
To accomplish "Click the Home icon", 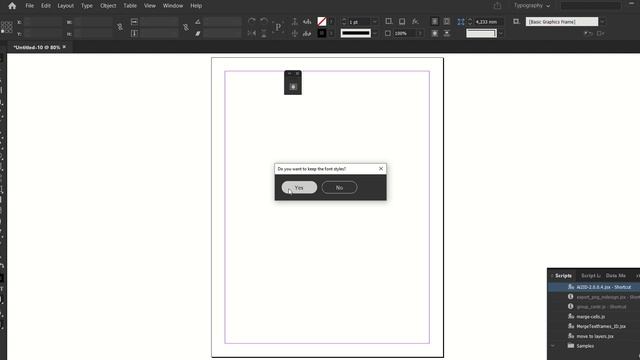I will click(x=12, y=6).
